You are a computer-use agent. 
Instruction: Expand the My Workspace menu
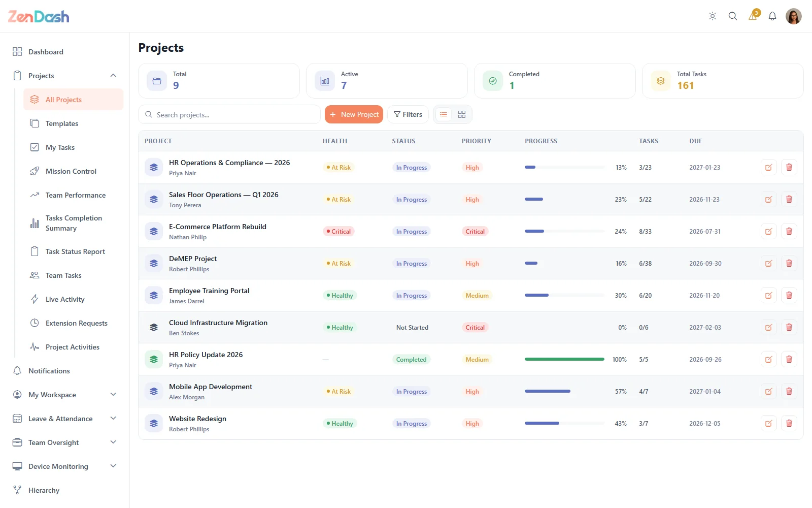point(113,395)
